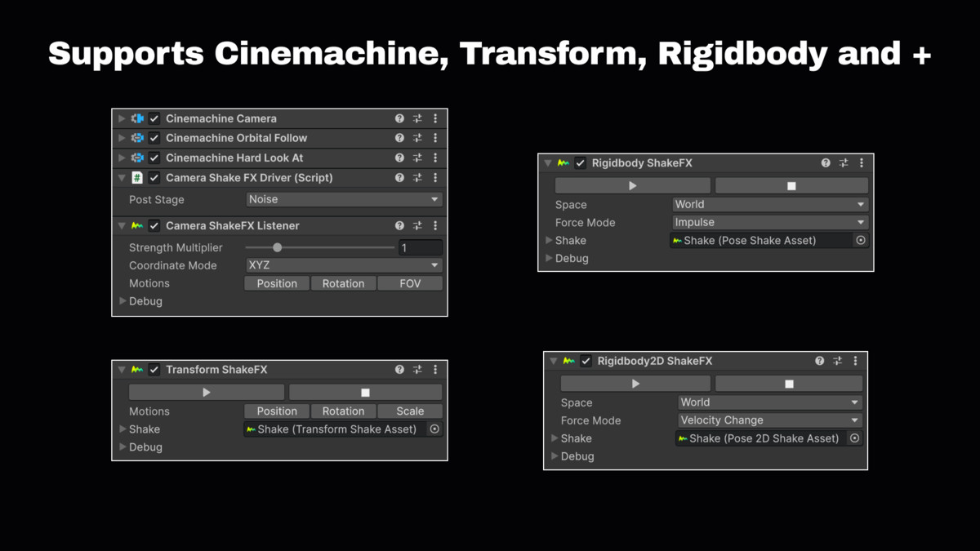This screenshot has width=980, height=551.
Task: Open presets for Cinemachine Camera component
Action: pos(417,118)
